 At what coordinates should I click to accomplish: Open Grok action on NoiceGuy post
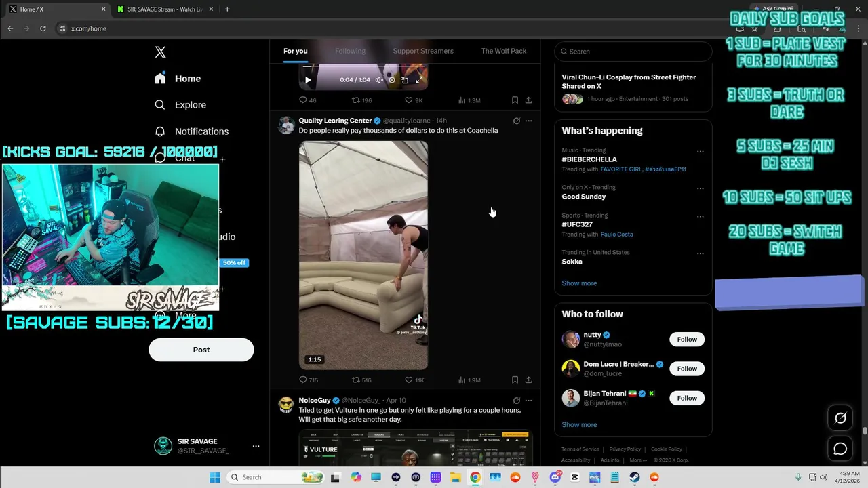click(516, 401)
